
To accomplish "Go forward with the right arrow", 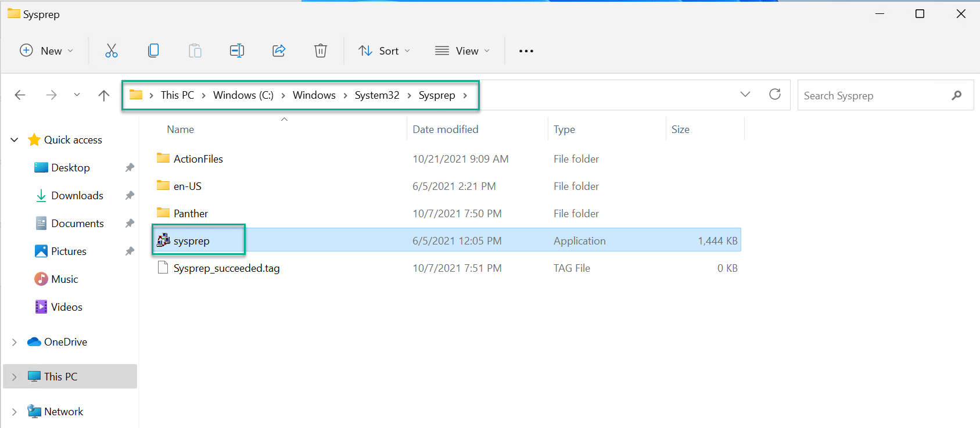I will click(x=51, y=95).
